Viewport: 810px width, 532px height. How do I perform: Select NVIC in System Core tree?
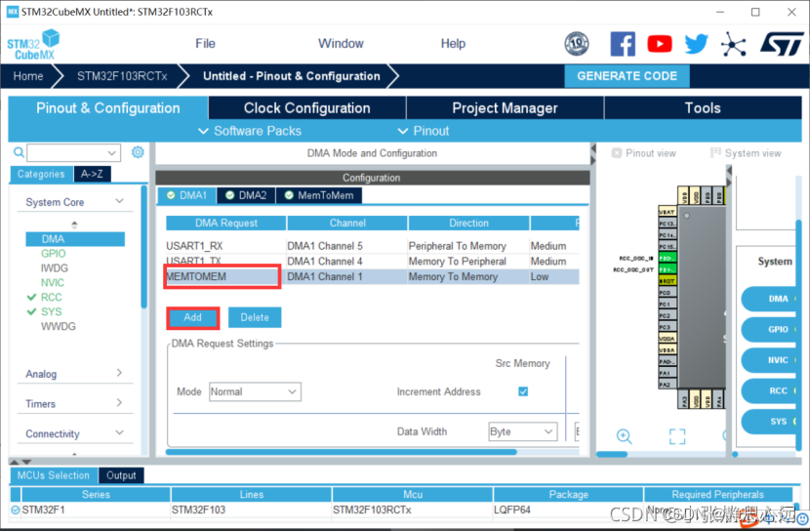click(x=52, y=282)
